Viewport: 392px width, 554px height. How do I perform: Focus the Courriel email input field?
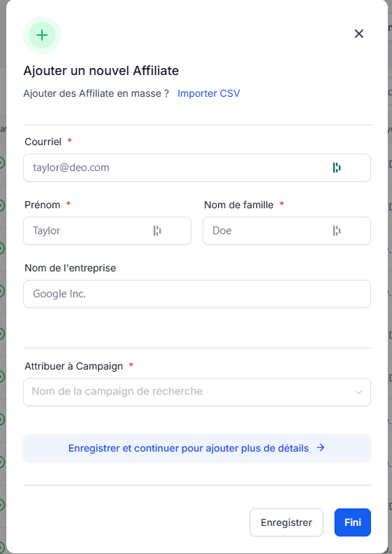[197, 168]
